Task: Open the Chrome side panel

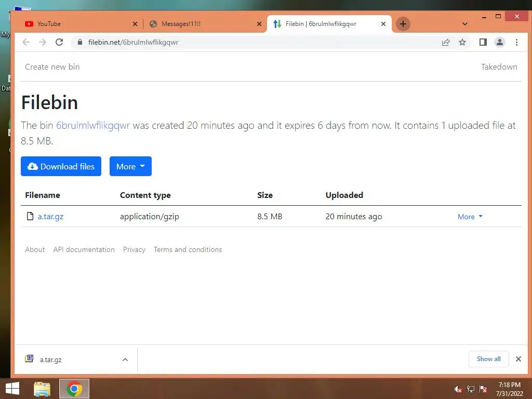Action: (x=483, y=42)
